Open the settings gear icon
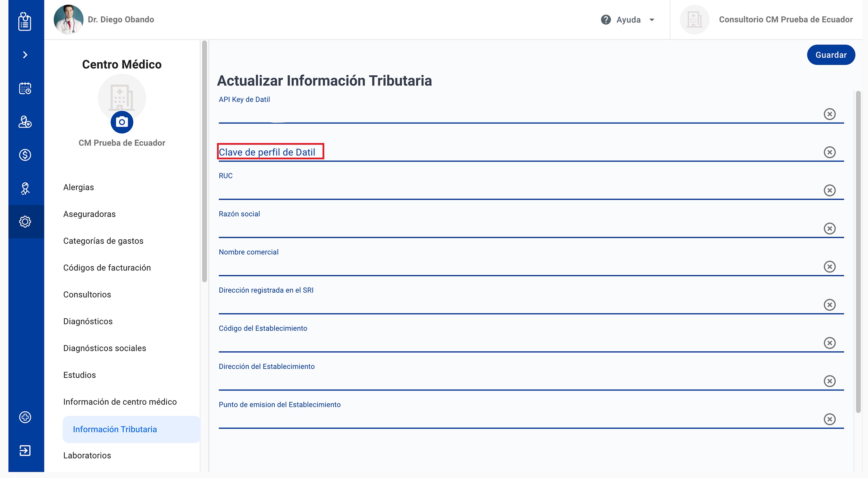Screen dimensions: 868x478 25,221
